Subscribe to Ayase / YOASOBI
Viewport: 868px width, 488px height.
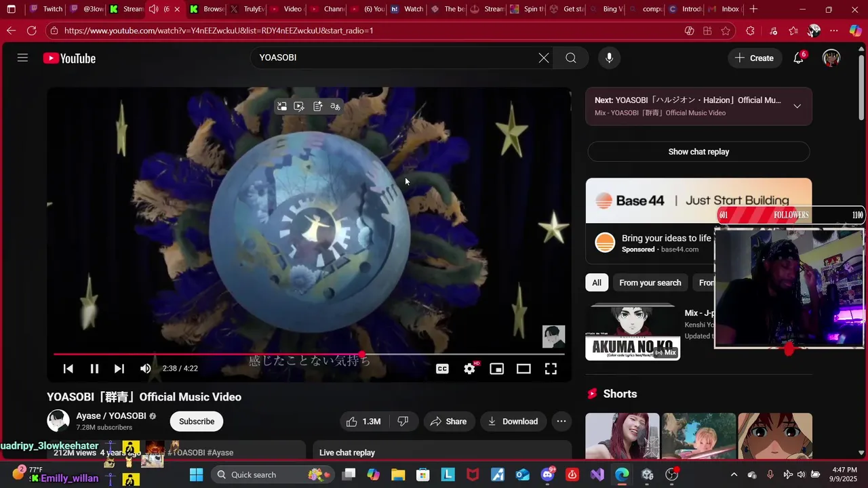[197, 422]
